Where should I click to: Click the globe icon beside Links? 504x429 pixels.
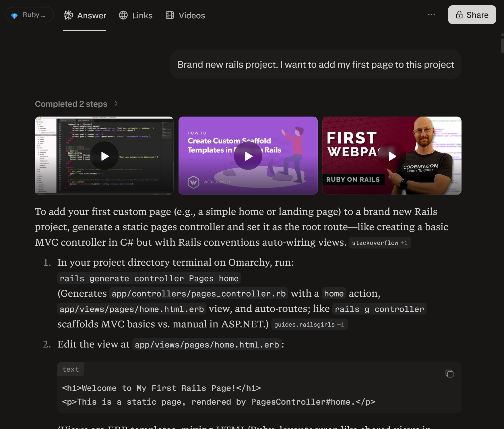[123, 15]
